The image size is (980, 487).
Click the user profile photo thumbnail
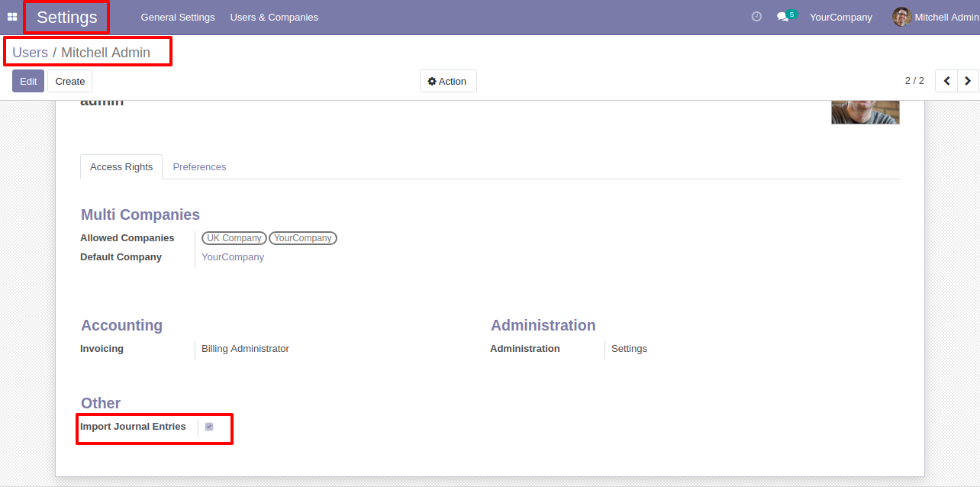tap(866, 111)
